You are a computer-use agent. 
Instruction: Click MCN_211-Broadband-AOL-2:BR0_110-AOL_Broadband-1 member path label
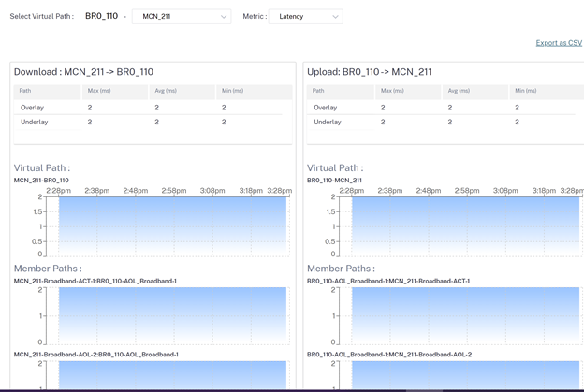tap(96, 355)
